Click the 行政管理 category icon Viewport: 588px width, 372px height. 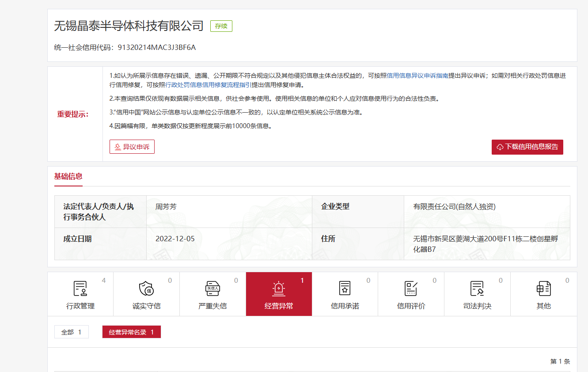(x=80, y=288)
